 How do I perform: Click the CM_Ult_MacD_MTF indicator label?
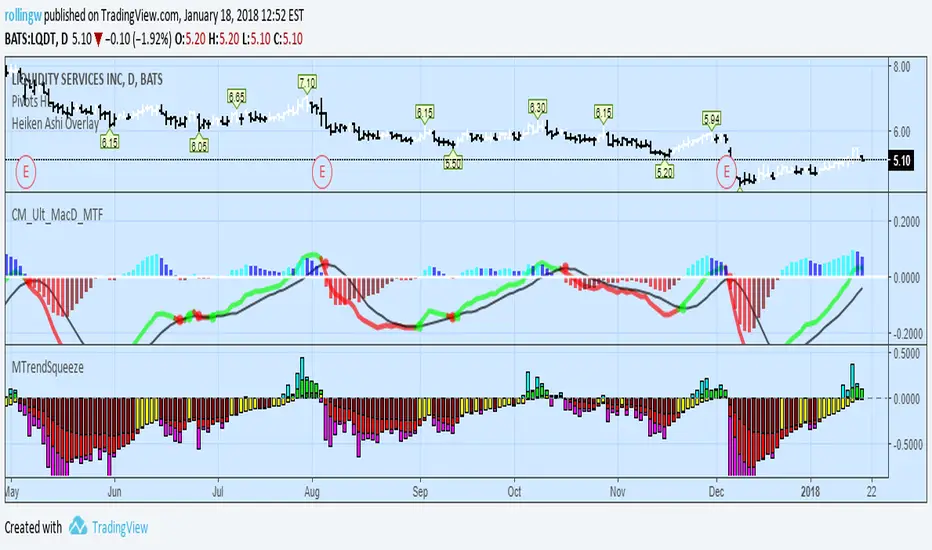[x=57, y=215]
